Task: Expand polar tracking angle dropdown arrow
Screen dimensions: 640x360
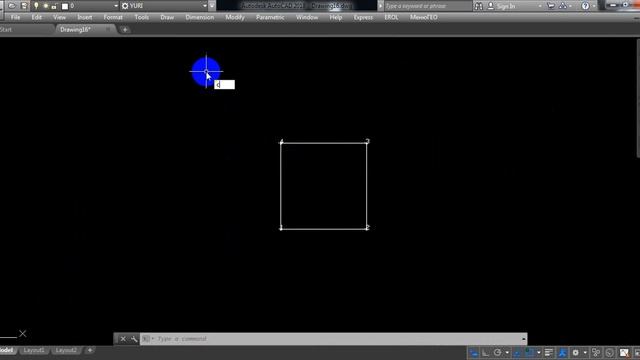Action: pos(507,353)
